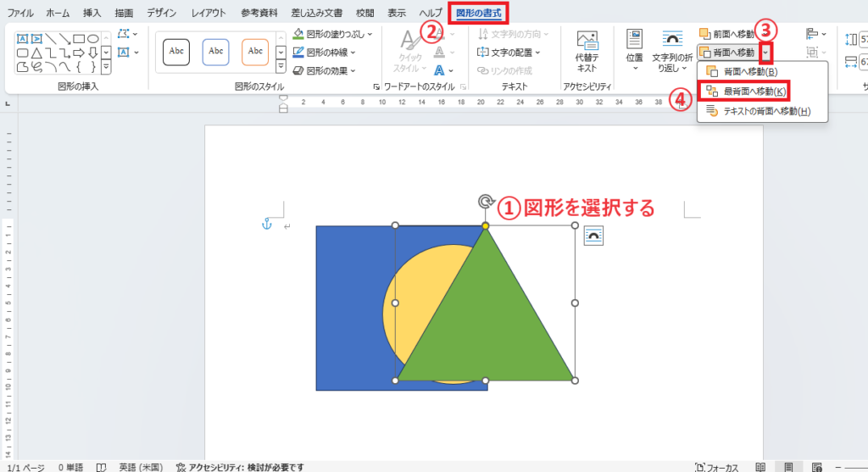Click アクセシビリティ: 検討が必要です status
Image resolution: width=868 pixels, height=472 pixels.
(x=240, y=467)
